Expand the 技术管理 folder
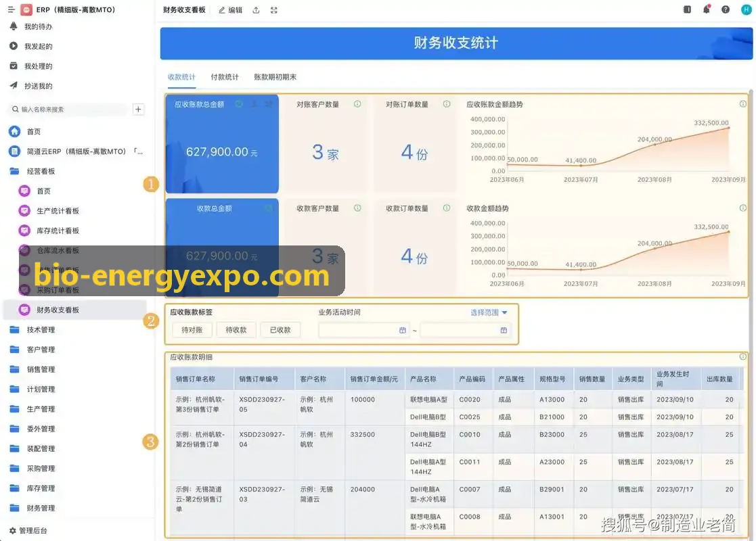756x541 pixels. tap(32, 329)
